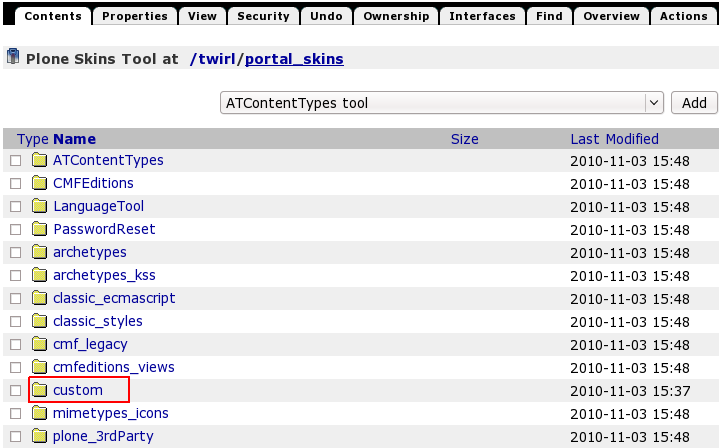Check the ATContentTypes checkbox
The height and width of the screenshot is (448, 724).
[x=16, y=160]
